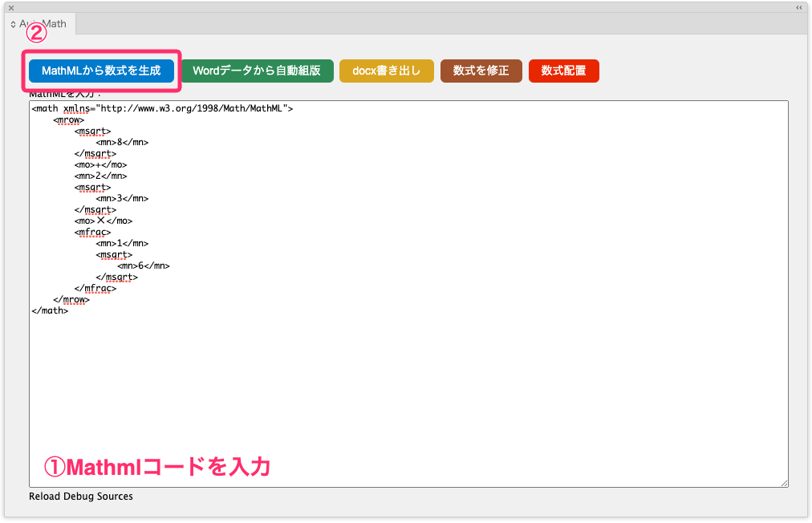This screenshot has height=523, width=812.
Task: Place cursor on the <mn>8</mn> line
Action: coord(122,142)
